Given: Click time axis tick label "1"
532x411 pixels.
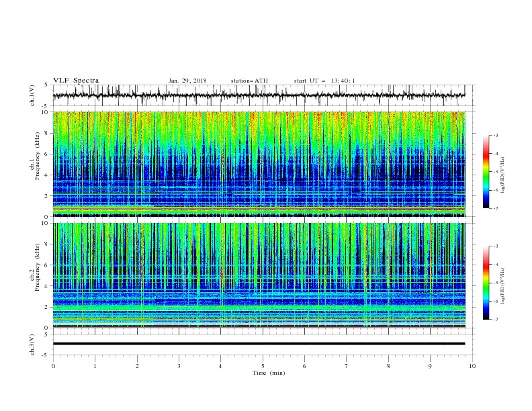Looking at the screenshot, I should pos(95,366).
